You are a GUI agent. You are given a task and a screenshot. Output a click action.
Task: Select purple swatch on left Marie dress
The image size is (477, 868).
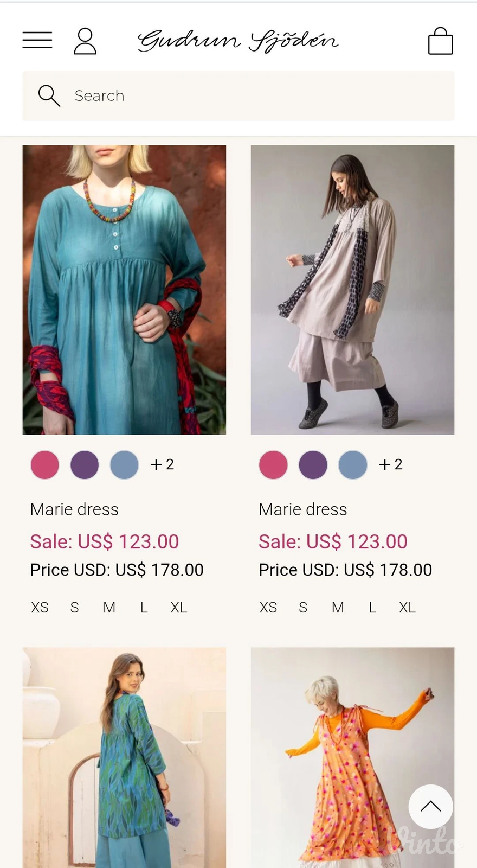(85, 465)
